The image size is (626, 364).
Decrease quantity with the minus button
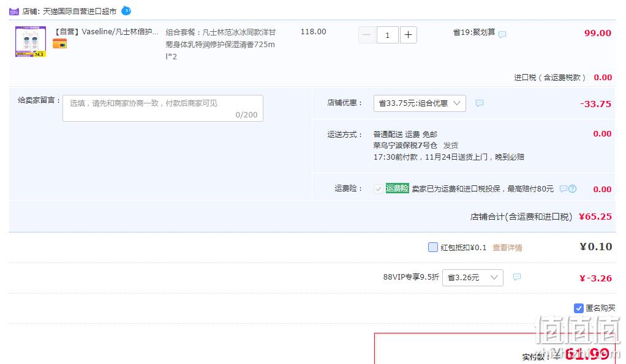(x=366, y=35)
